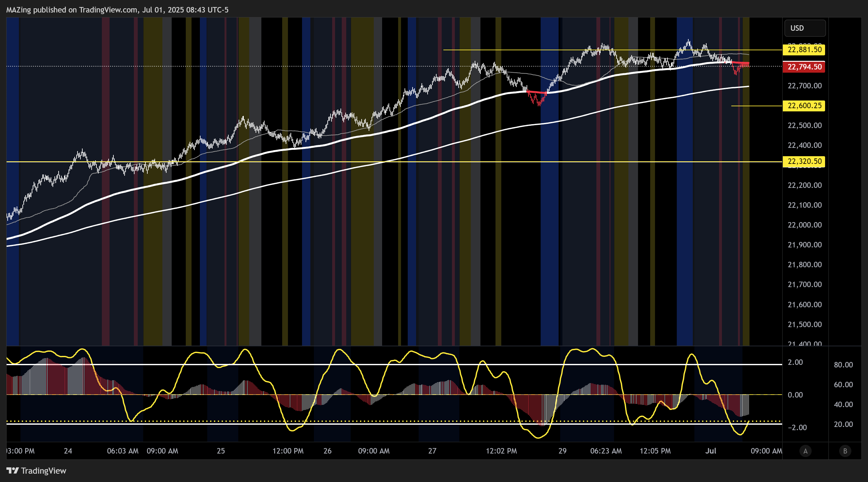Click the 27 date label on time axis
The image size is (868, 482).
(432, 451)
